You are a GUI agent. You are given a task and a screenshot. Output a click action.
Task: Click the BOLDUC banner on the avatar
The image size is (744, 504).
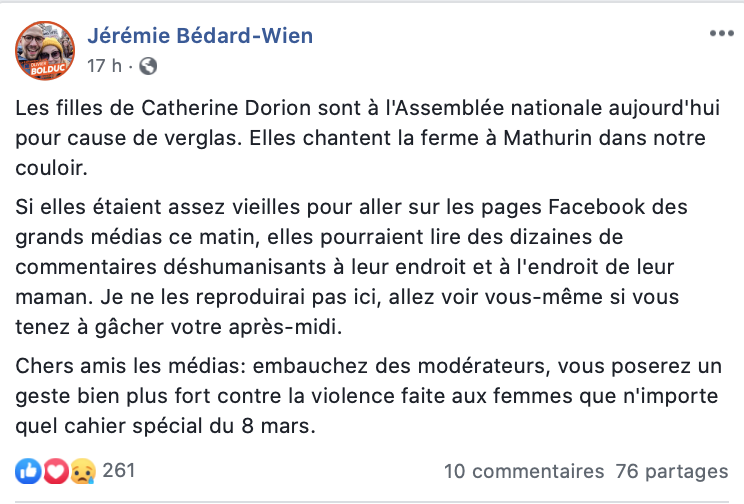(x=47, y=69)
